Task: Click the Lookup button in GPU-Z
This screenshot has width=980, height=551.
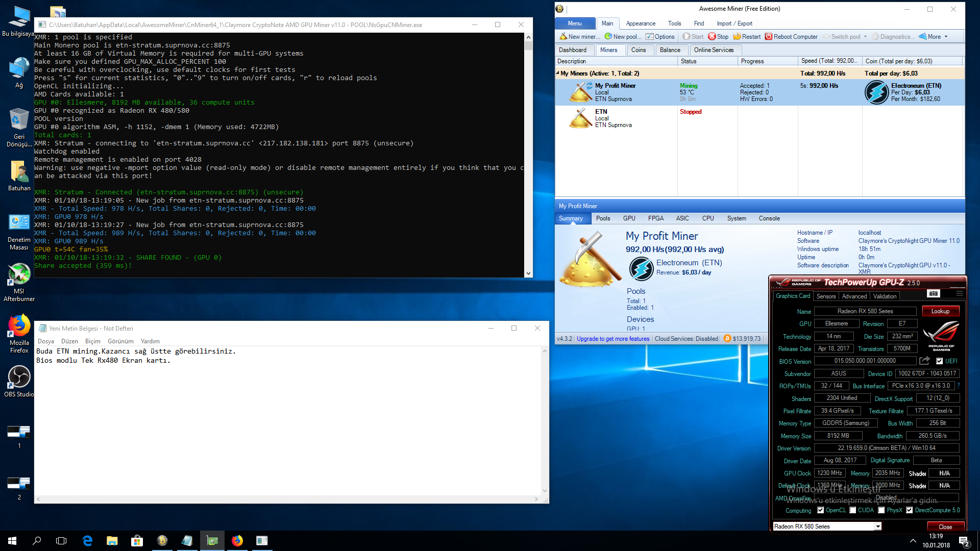Action: point(940,311)
